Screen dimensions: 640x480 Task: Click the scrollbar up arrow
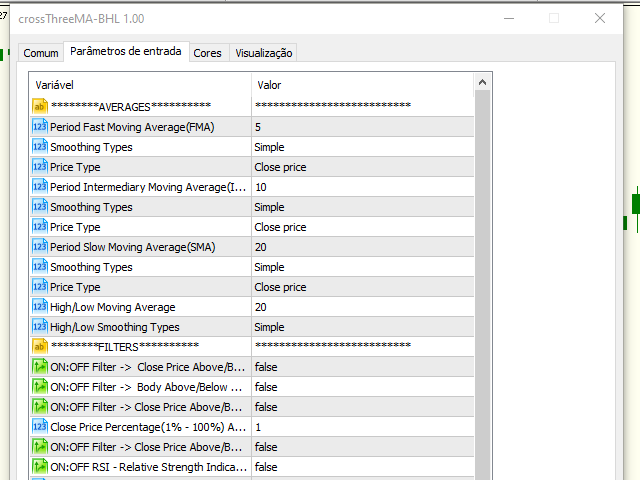pyautogui.click(x=482, y=82)
